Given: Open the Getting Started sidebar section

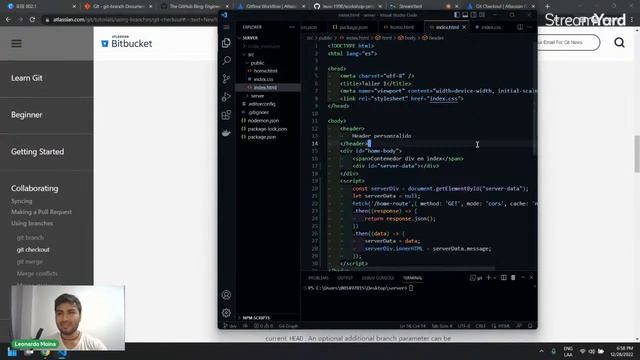Looking at the screenshot, I should pos(38,151).
